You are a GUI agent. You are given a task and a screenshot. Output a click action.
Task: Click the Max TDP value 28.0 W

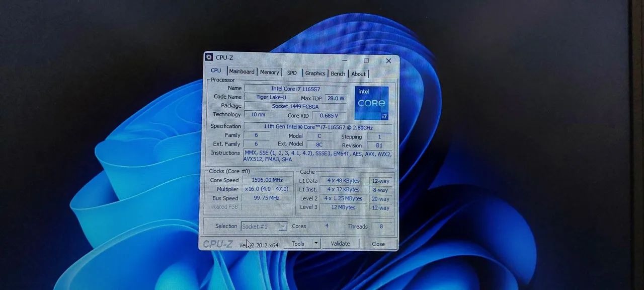pos(336,98)
